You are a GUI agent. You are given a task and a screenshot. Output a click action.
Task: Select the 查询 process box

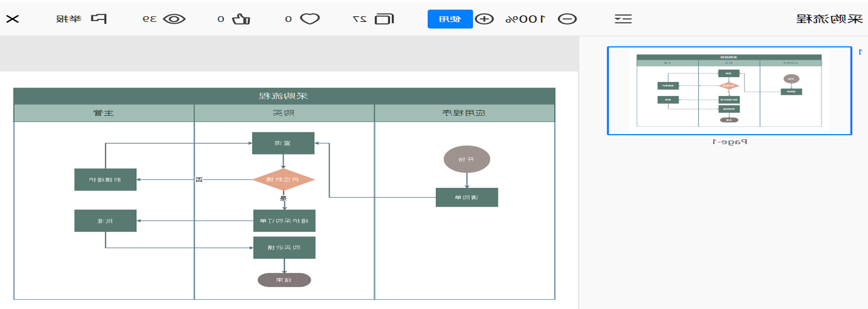point(283,143)
